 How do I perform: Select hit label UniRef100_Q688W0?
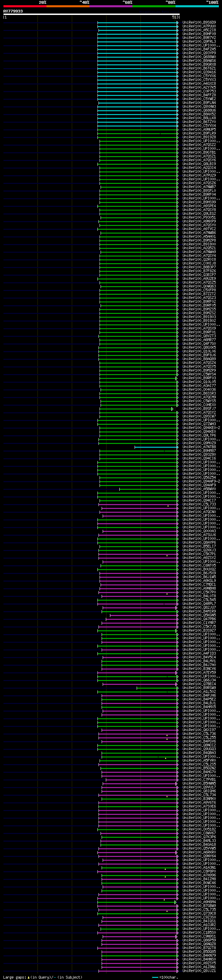click(199, 57)
